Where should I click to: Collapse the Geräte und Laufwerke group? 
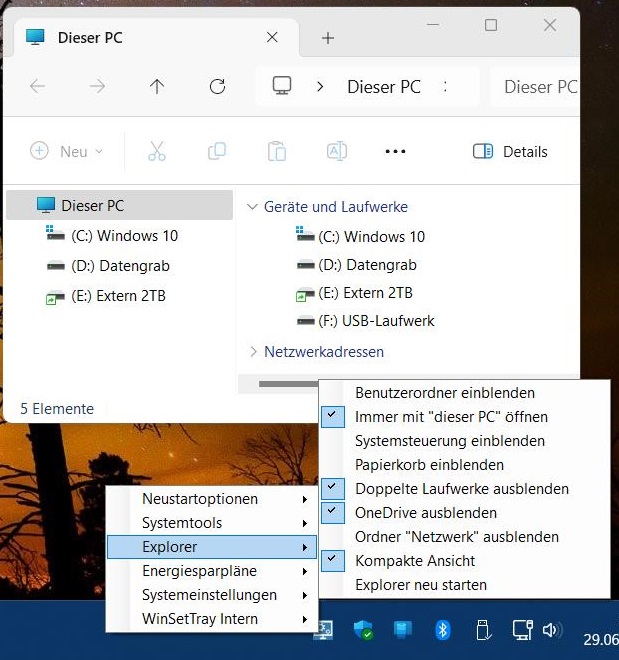point(252,207)
